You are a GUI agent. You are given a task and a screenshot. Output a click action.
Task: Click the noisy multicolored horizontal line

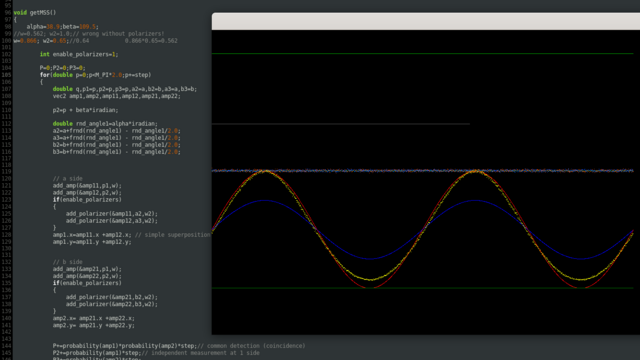422,171
